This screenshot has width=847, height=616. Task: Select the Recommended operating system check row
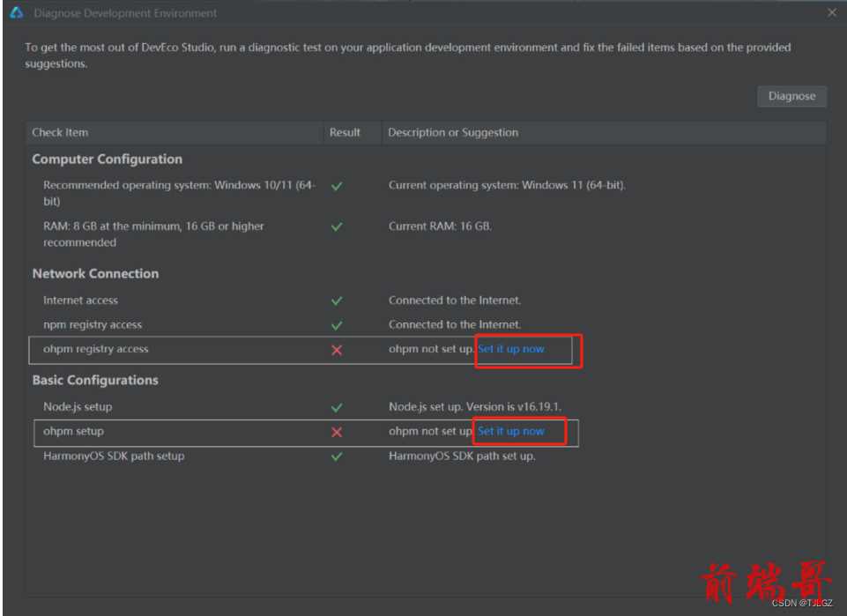pyautogui.click(x=427, y=193)
